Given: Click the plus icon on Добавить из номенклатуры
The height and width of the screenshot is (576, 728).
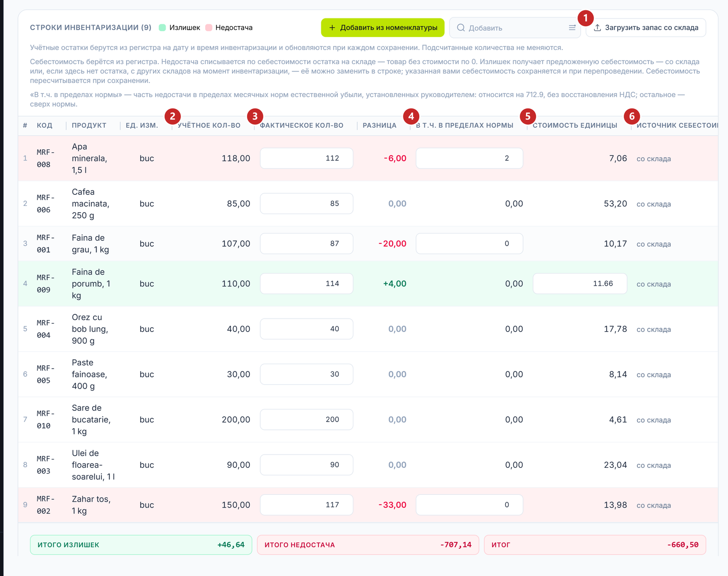Looking at the screenshot, I should (x=332, y=28).
